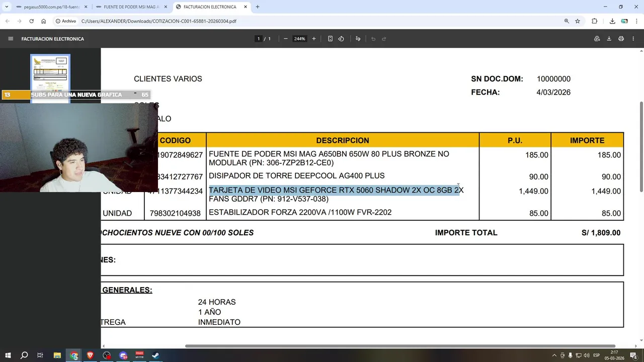Rotate the PDF counterclockwise
Viewport: 644px width, 362px height.
pos(341,39)
